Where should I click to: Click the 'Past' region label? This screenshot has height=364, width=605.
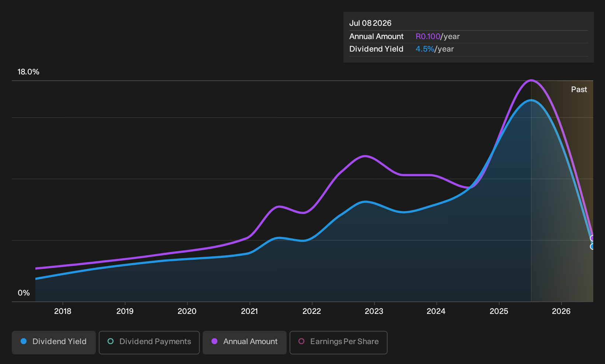click(579, 90)
